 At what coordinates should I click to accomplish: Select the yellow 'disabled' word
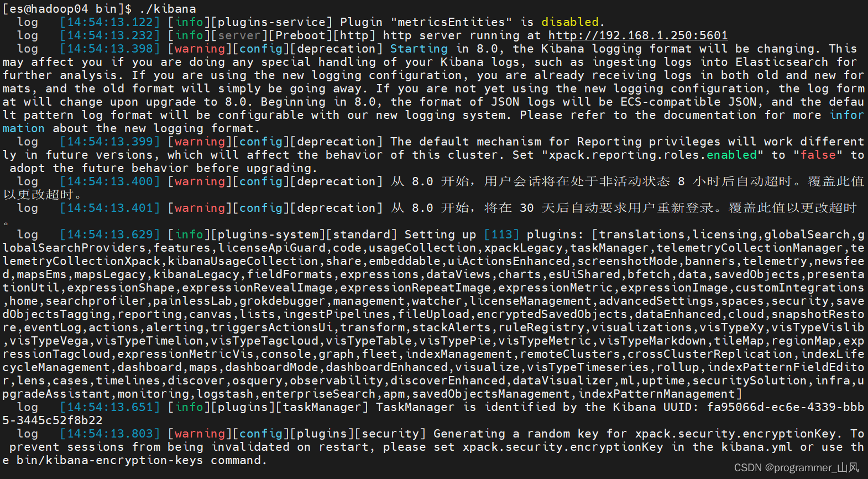pos(570,22)
